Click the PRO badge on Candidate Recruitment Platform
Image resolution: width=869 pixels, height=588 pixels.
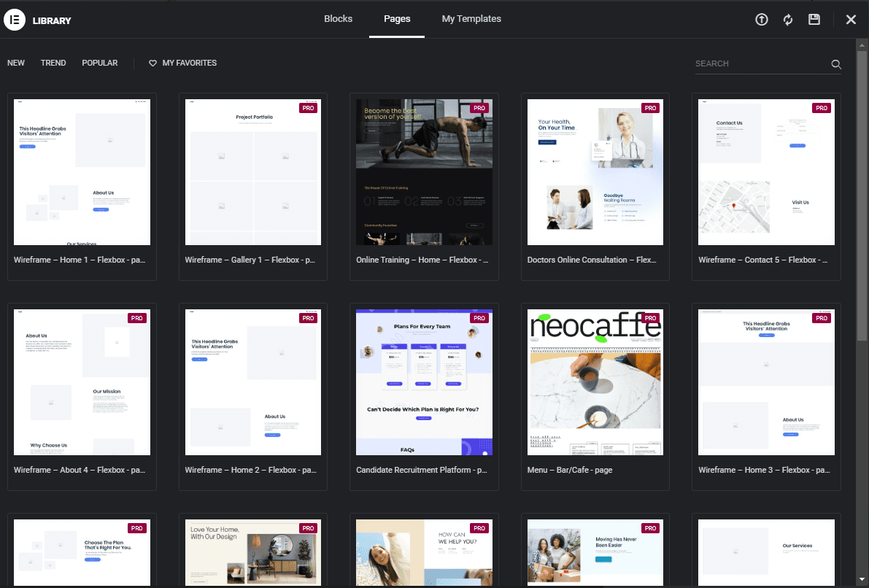pos(479,318)
